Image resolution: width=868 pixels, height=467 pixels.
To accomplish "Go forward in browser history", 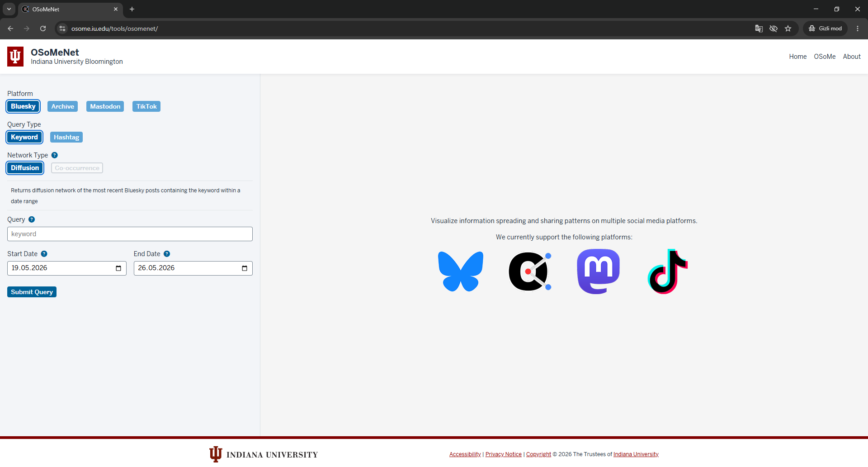I will pos(27,29).
